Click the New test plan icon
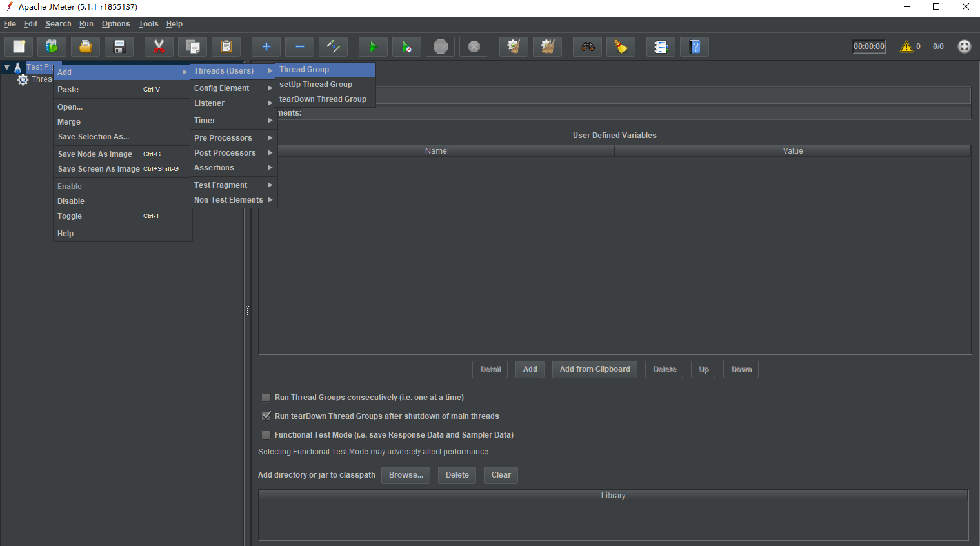This screenshot has width=980, height=546. click(x=19, y=46)
